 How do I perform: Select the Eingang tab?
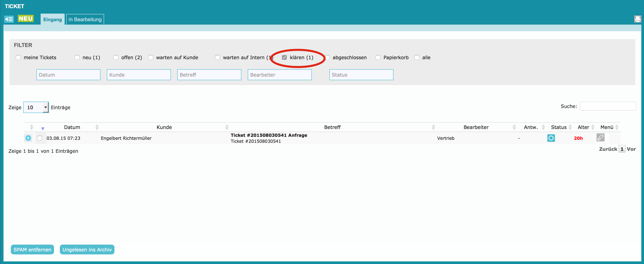point(52,19)
